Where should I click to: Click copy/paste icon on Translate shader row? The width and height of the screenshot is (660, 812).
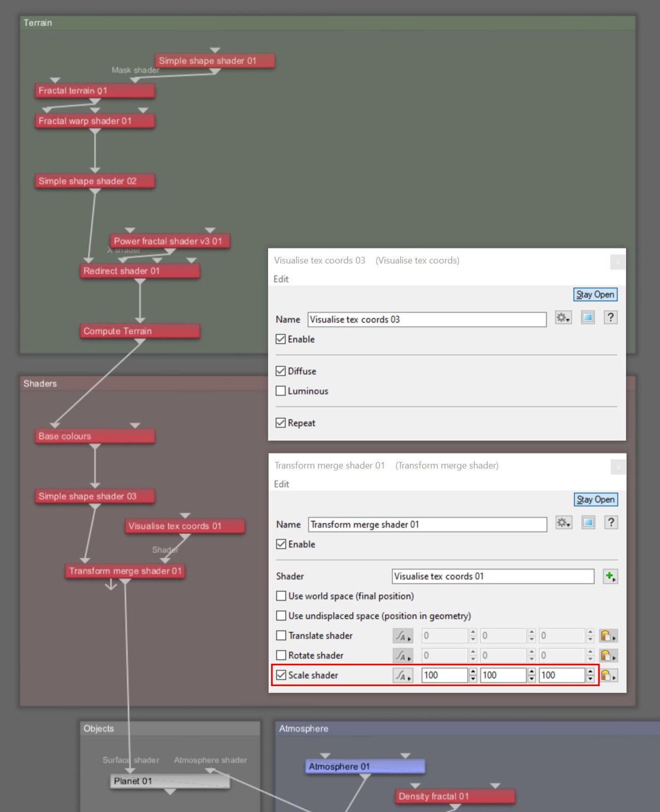(x=608, y=636)
